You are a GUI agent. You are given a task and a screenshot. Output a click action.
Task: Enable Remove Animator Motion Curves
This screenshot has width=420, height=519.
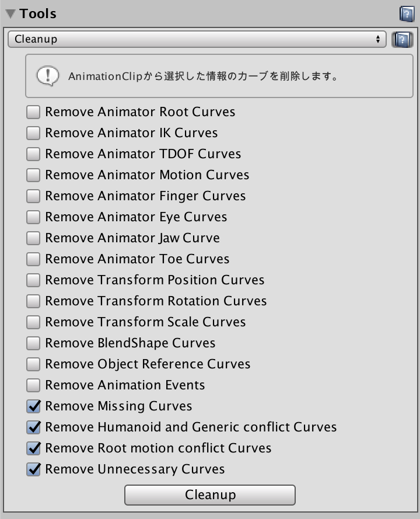(x=34, y=175)
